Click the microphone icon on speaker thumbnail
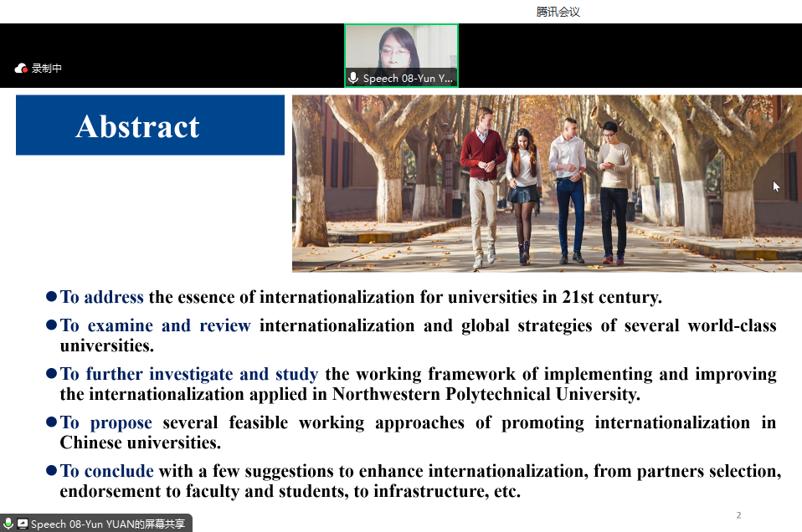802x532 pixels. click(x=353, y=78)
